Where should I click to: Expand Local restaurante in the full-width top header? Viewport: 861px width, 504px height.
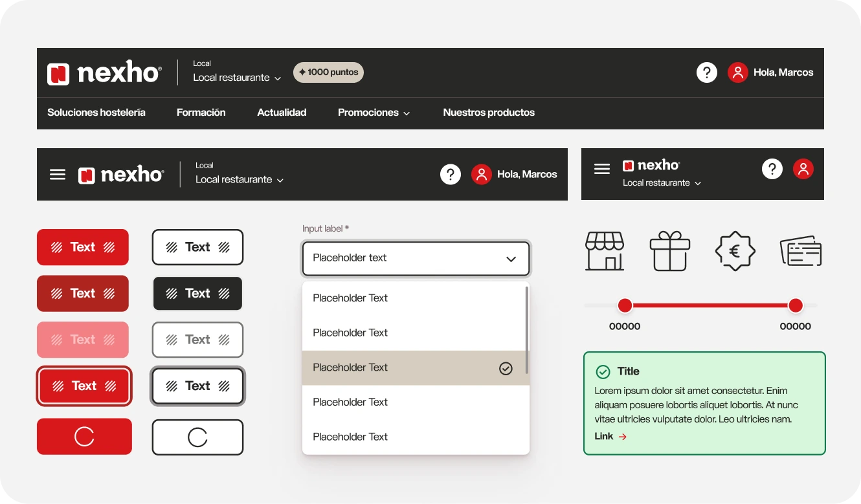click(237, 78)
